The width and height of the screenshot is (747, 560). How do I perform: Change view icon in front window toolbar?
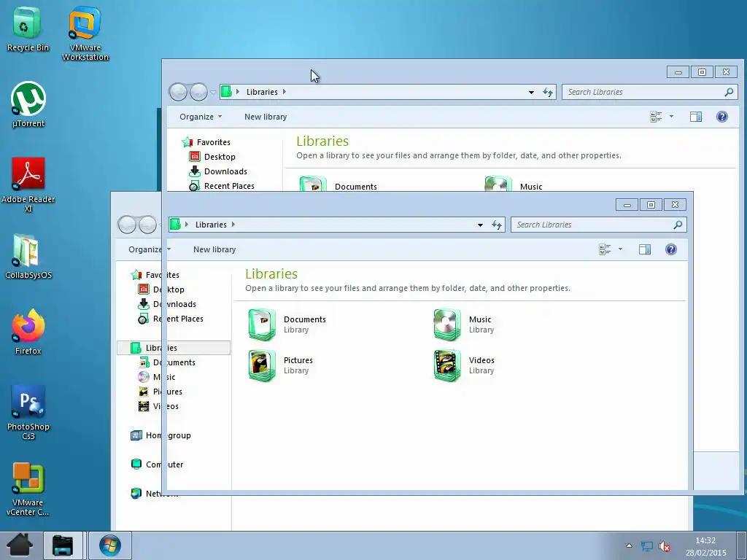[605, 249]
